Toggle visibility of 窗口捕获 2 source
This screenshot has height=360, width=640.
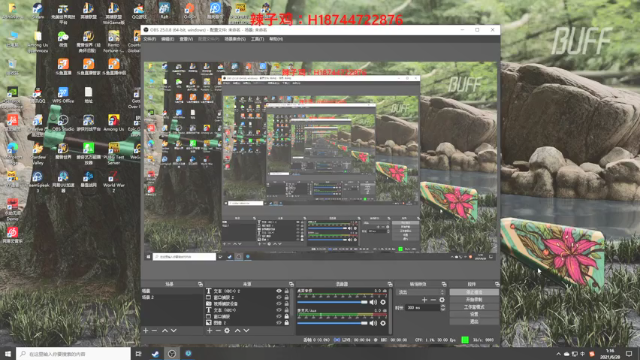[279, 298]
